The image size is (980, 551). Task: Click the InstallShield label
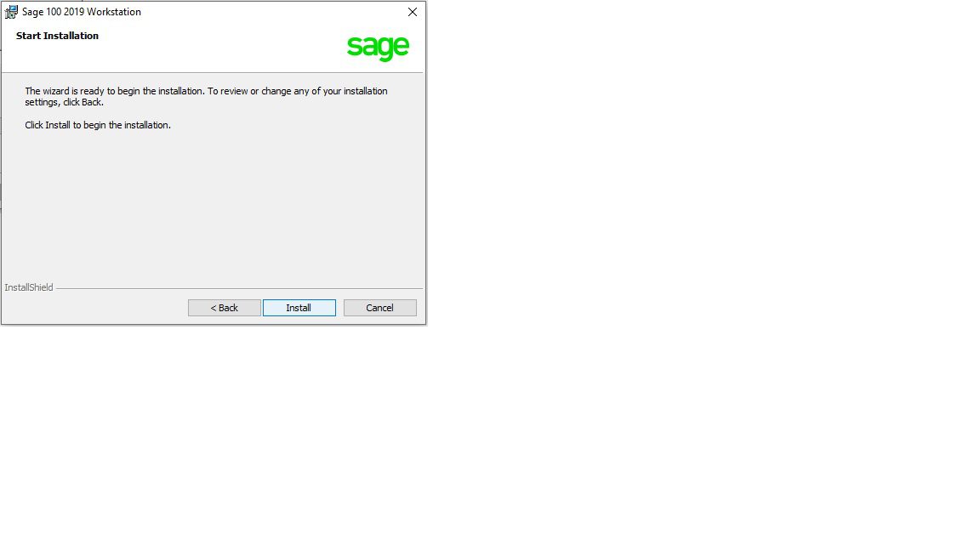[x=29, y=287]
